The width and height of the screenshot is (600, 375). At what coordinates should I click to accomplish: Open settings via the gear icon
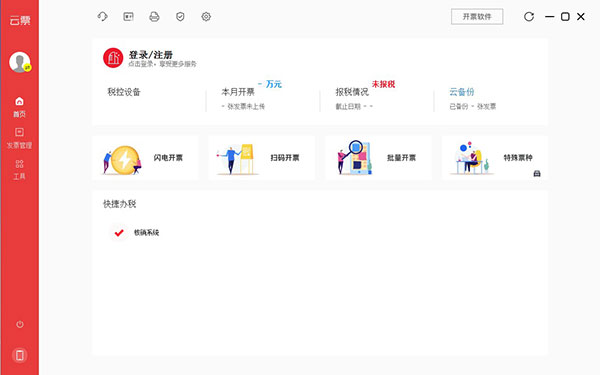(206, 16)
